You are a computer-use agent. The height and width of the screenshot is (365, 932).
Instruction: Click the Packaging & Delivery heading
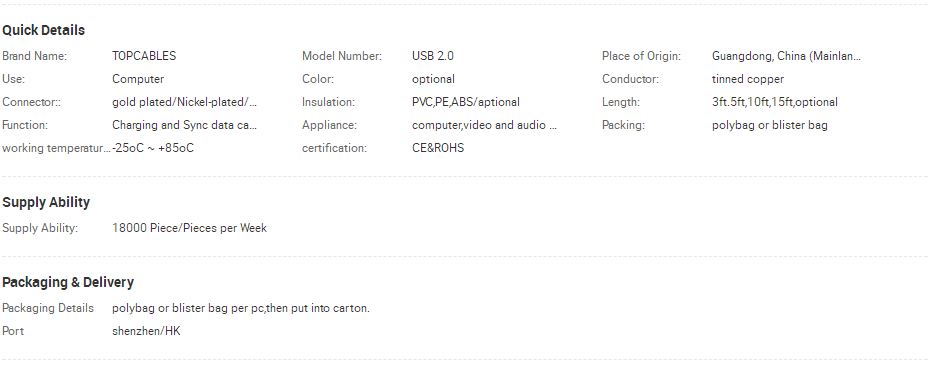coord(68,282)
